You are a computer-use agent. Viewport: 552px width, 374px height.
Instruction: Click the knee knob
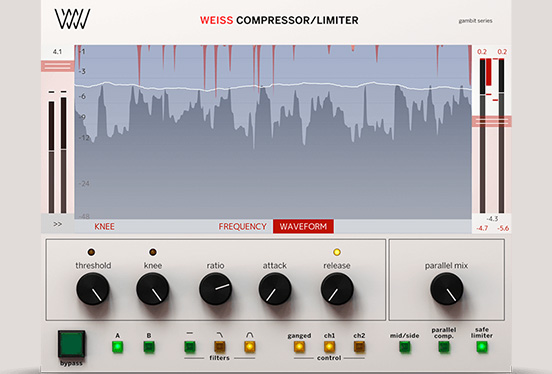(153, 289)
